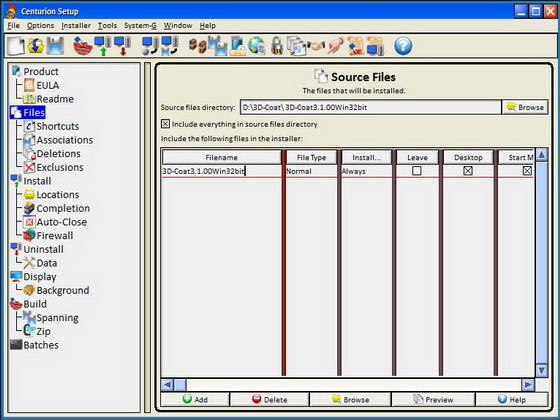Viewport: 560px width, 420px height.
Task: Click the padlock icon in toolbar
Action: [277, 46]
